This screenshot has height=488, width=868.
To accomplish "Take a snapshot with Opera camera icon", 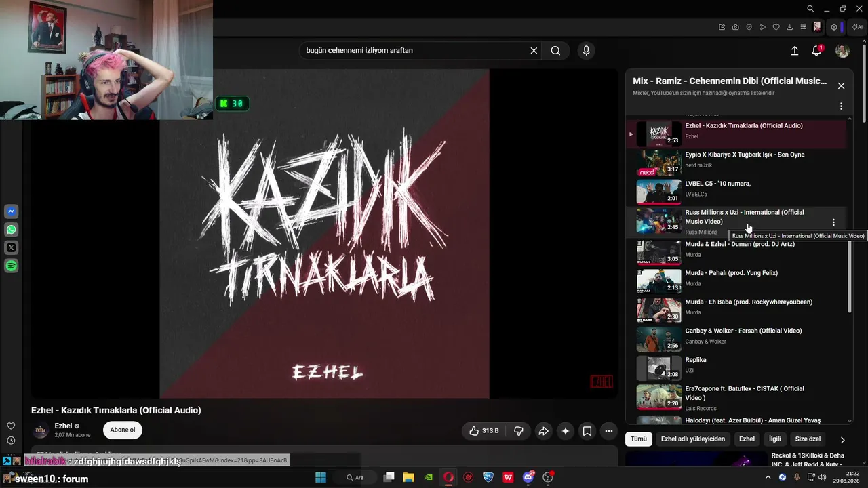I will [x=736, y=27].
